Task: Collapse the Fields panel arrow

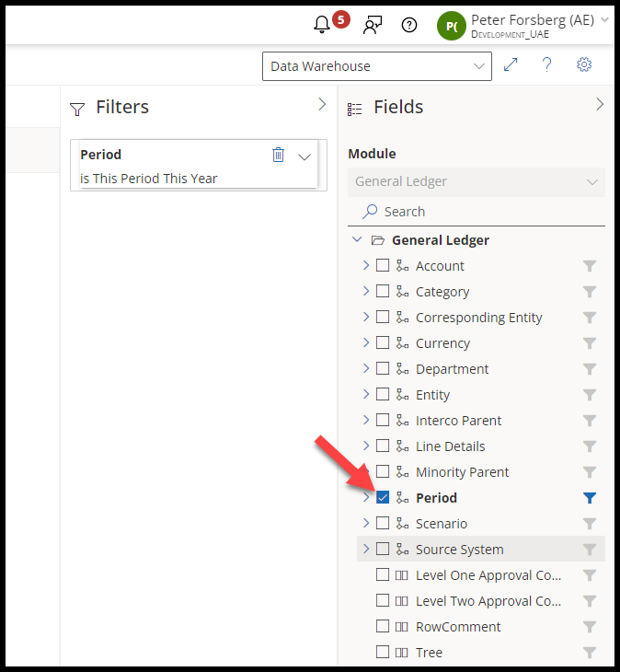Action: (x=600, y=105)
